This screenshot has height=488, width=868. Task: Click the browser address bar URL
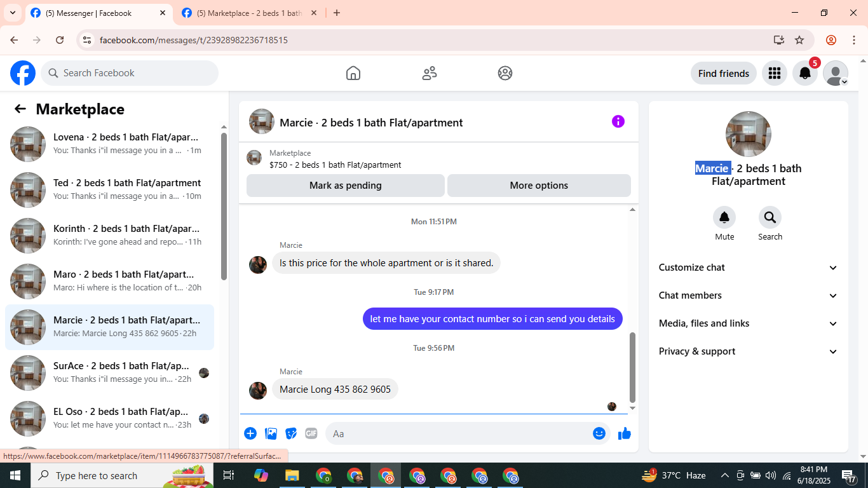(x=194, y=40)
